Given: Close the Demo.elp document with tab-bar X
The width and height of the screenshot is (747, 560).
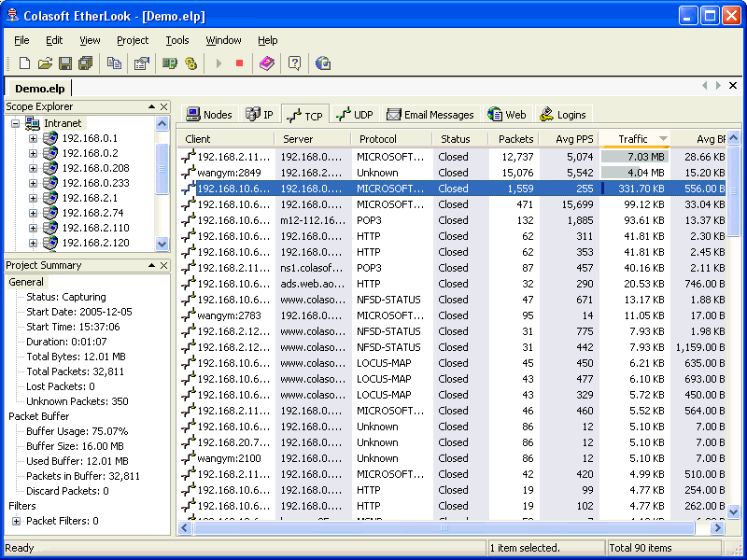Looking at the screenshot, I should 733,86.
